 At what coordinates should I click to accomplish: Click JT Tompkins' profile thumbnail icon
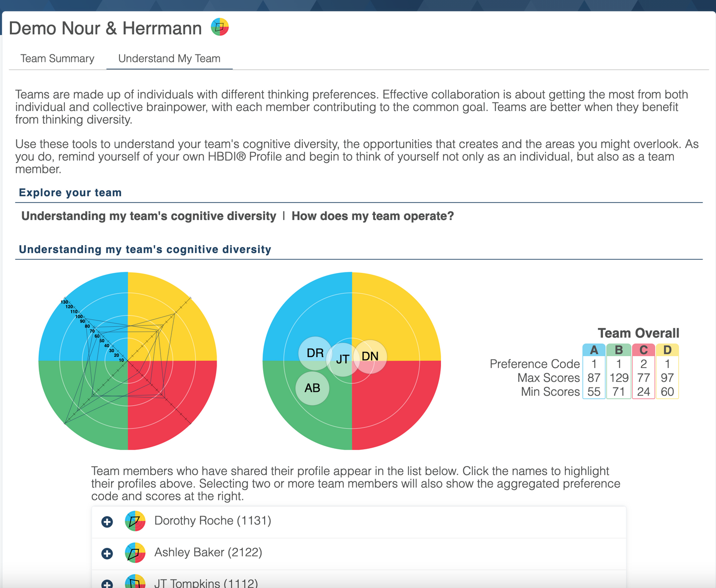[135, 582]
